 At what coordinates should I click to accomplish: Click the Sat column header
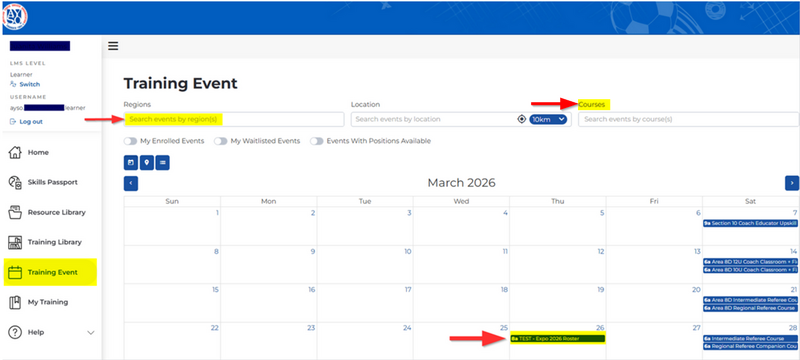[x=751, y=201]
